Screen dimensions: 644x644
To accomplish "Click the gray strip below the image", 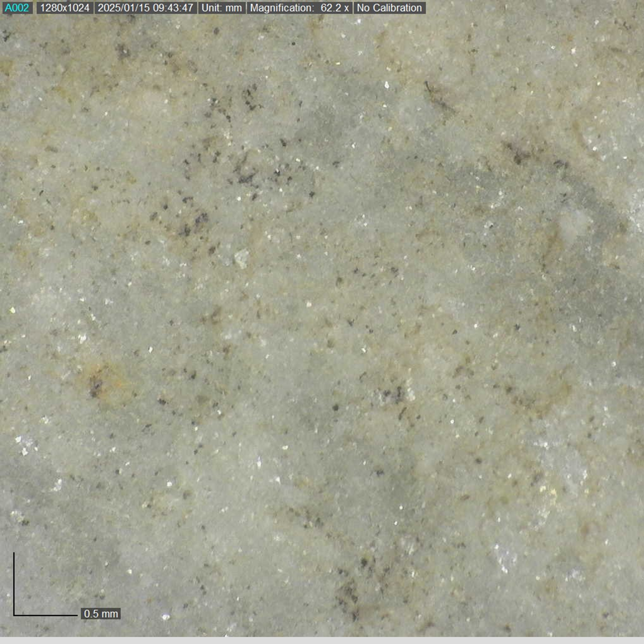I will 322,640.
